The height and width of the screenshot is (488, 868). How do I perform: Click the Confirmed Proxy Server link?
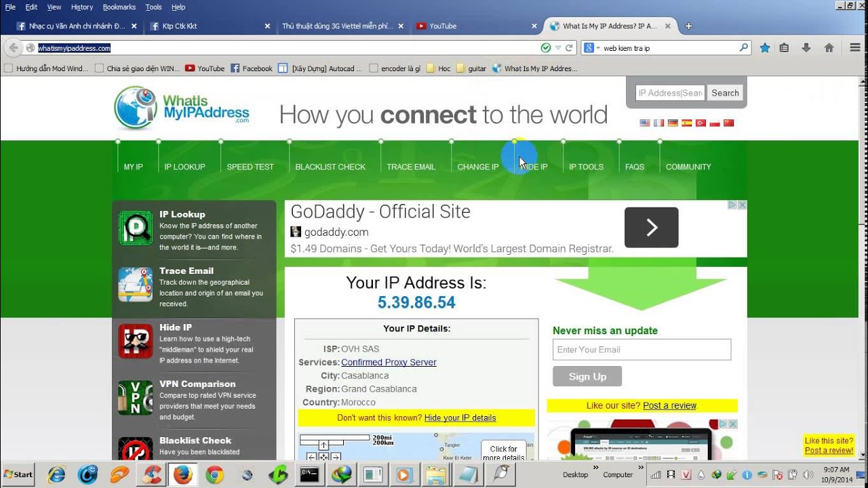389,362
